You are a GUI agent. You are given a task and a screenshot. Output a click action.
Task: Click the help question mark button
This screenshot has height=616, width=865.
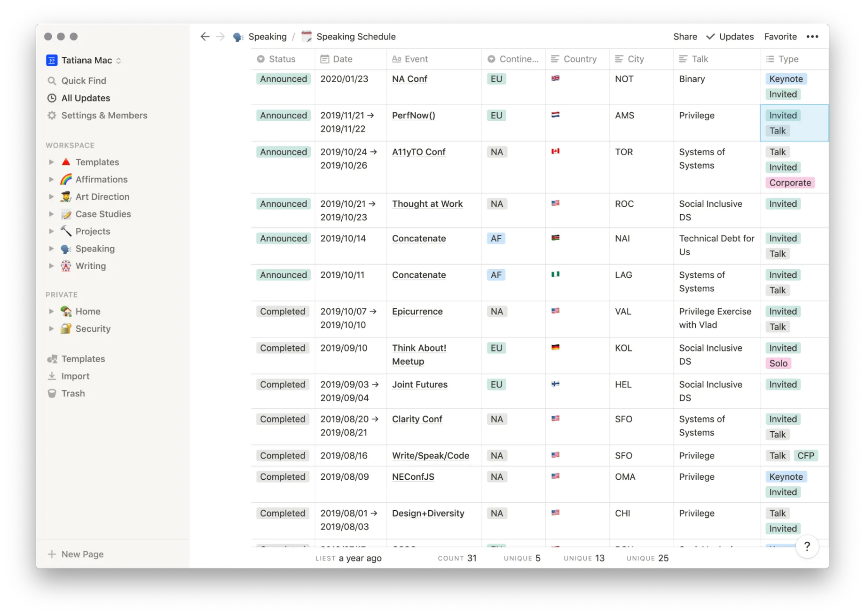[807, 546]
